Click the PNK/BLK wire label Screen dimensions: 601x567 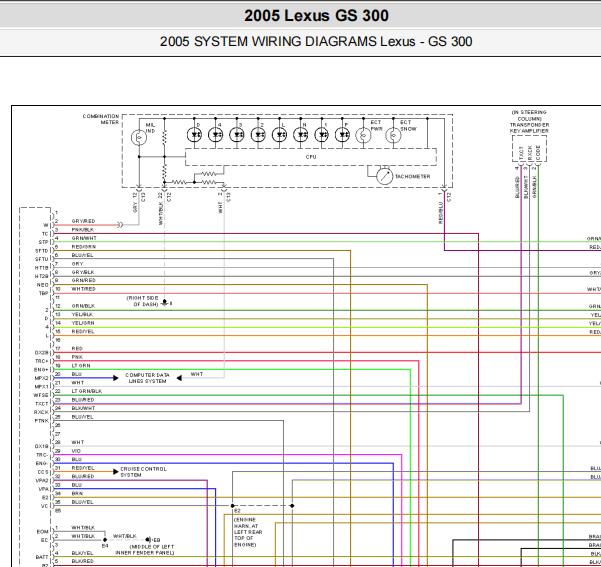[x=82, y=230]
